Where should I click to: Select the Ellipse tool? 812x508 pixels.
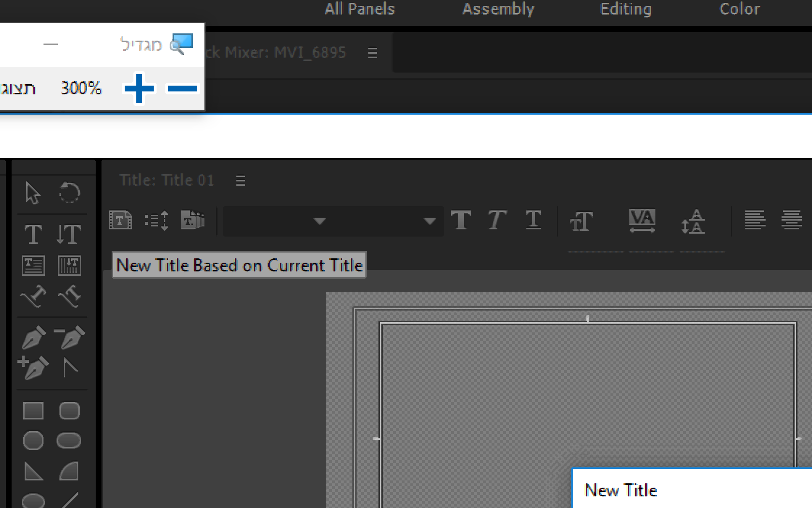[x=33, y=501]
